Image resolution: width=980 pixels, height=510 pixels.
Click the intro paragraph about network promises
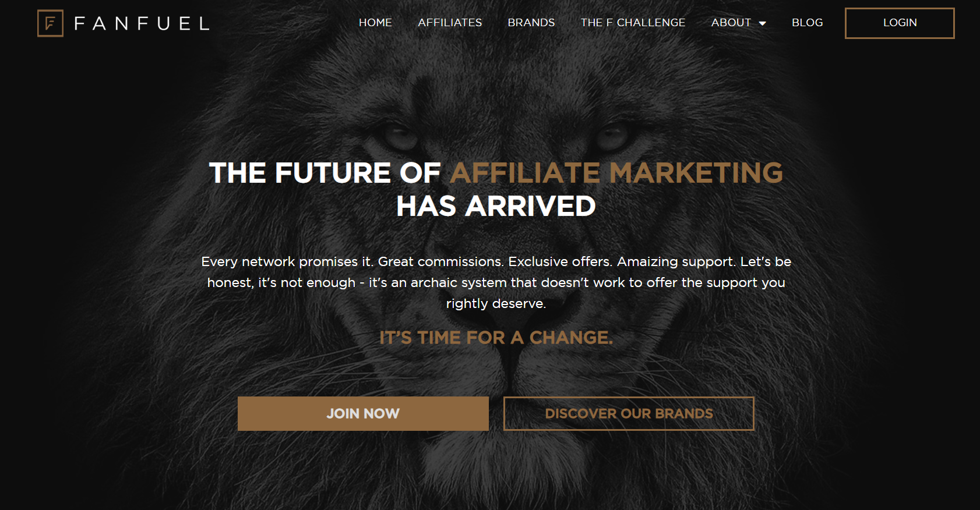coord(496,282)
